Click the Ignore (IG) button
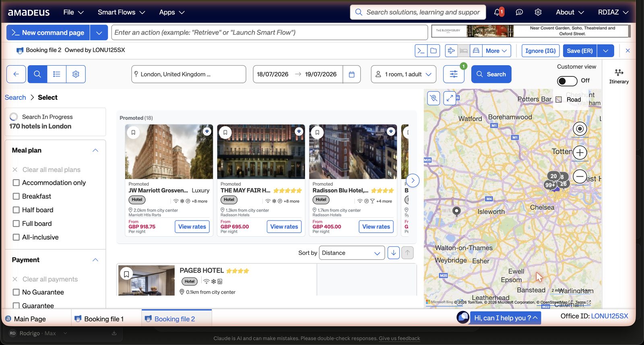 coord(541,51)
